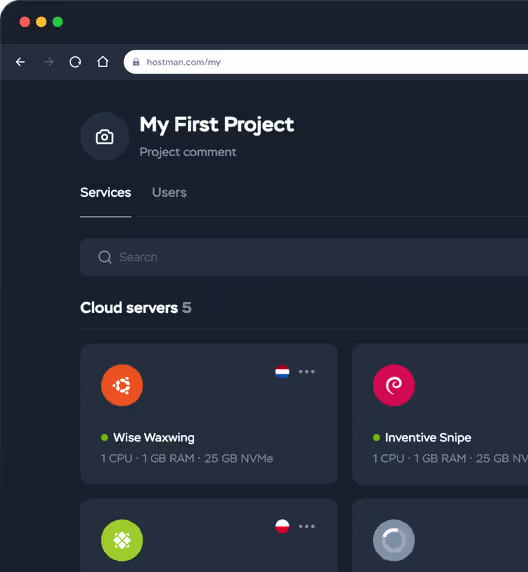The width and height of the screenshot is (528, 572).
Task: Go back with the browser back arrow
Action: pyautogui.click(x=20, y=62)
